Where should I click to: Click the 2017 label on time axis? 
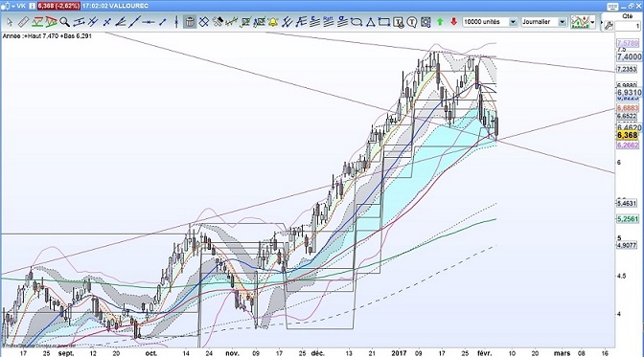click(x=399, y=353)
